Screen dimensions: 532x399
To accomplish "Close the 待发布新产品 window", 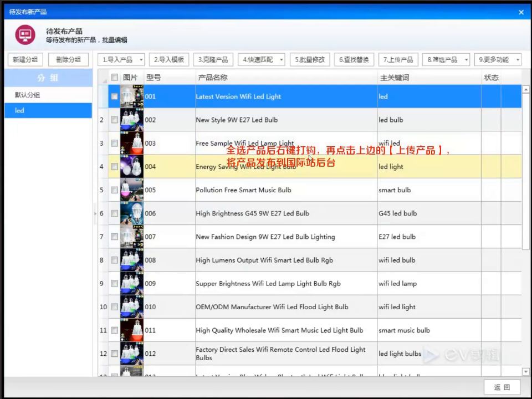I will pos(521,12).
